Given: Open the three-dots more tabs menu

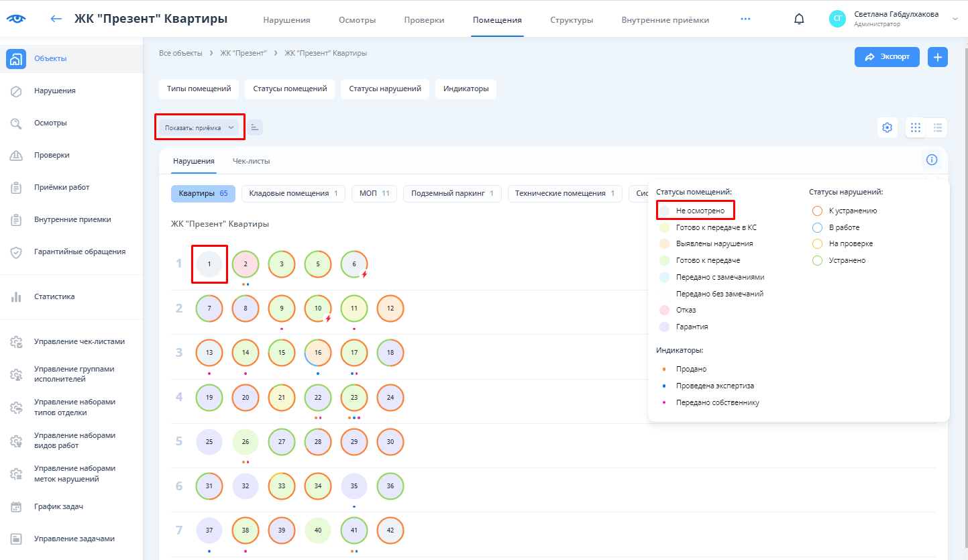Looking at the screenshot, I should (745, 19).
